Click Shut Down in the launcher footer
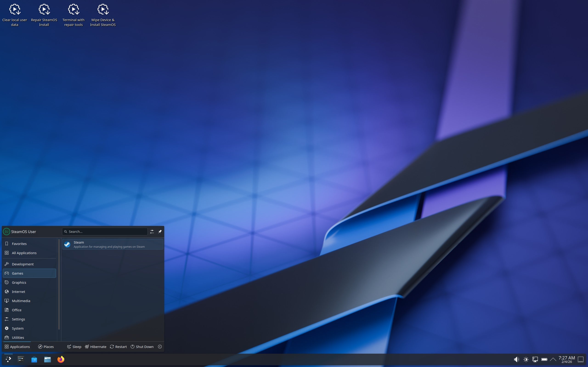The width and height of the screenshot is (588, 367). click(142, 347)
